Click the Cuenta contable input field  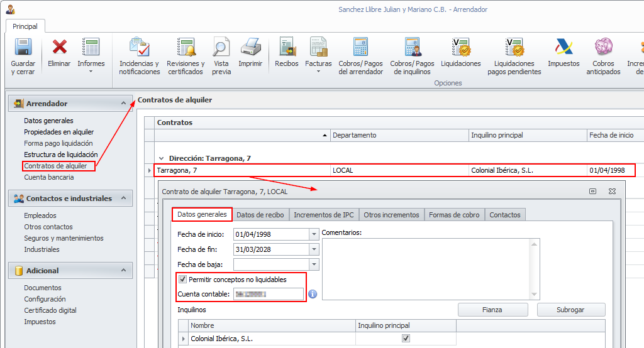point(269,294)
